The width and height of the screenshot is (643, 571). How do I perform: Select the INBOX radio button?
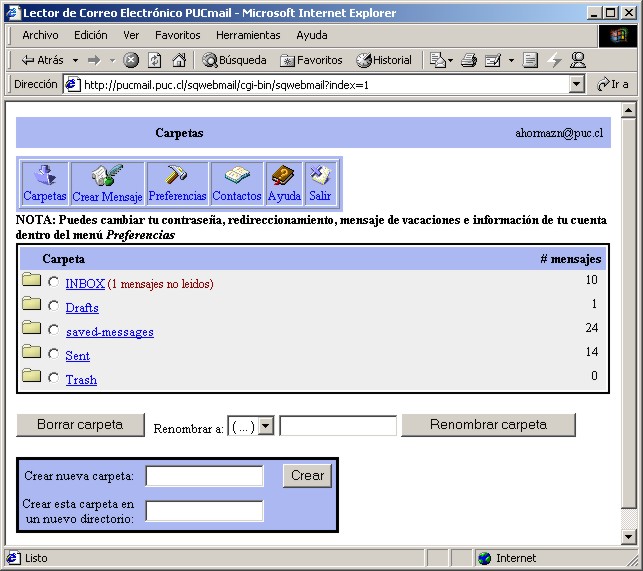click(53, 282)
